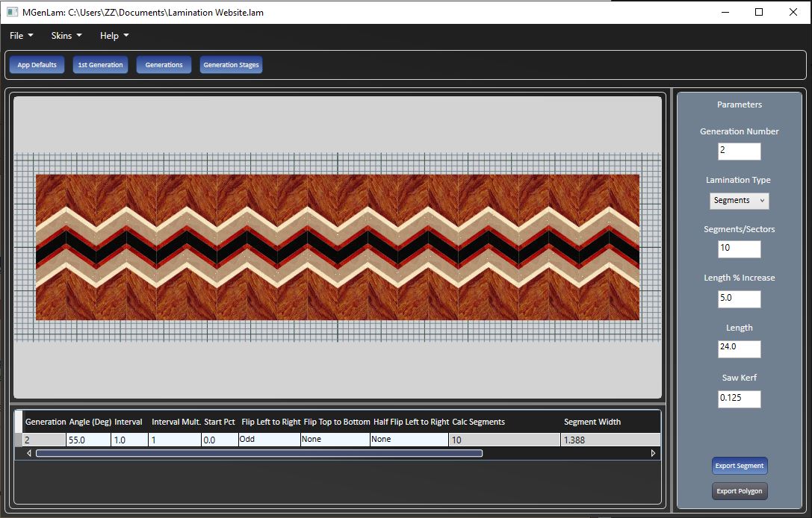Click the Generation Number input field
812x518 pixels.
pyautogui.click(x=739, y=151)
